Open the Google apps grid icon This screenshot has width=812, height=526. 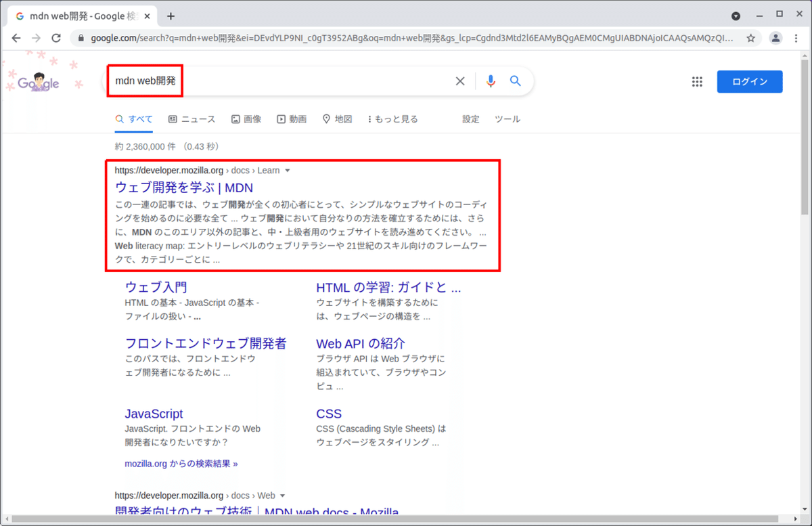coord(697,81)
